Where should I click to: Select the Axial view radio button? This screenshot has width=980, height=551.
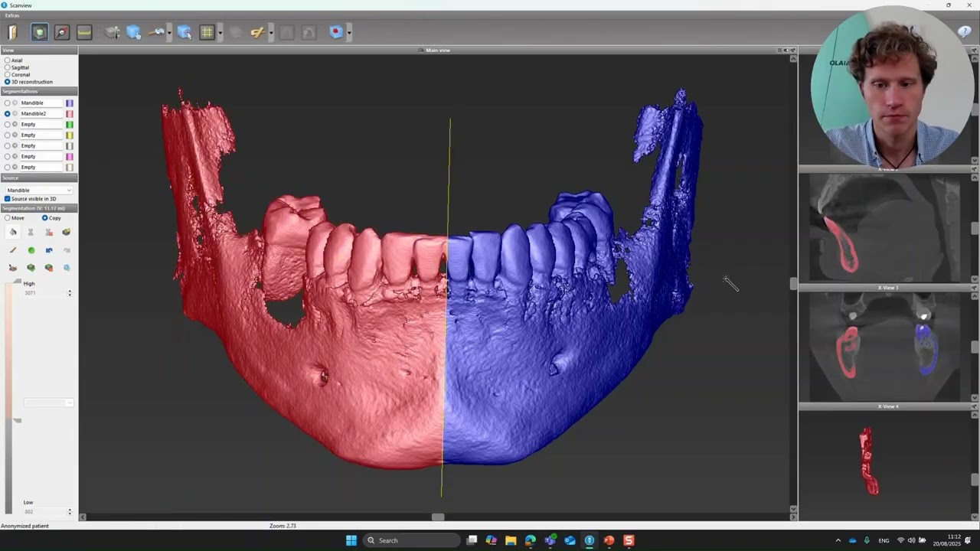tap(8, 60)
